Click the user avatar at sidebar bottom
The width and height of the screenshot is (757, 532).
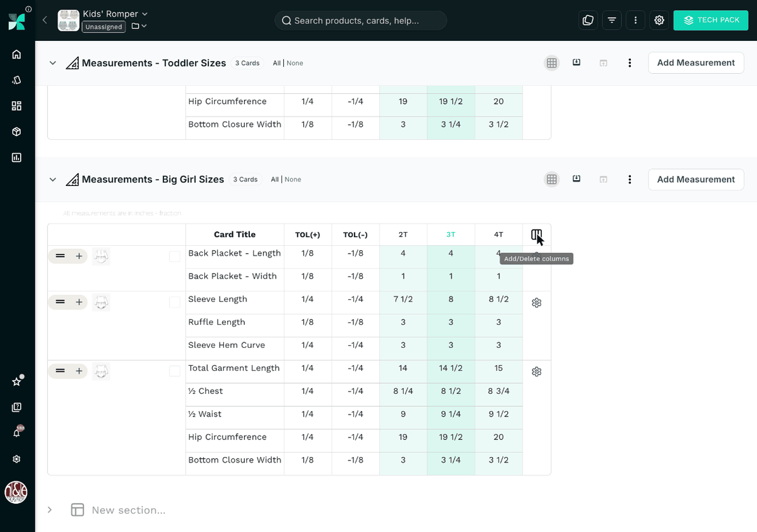pyautogui.click(x=16, y=492)
